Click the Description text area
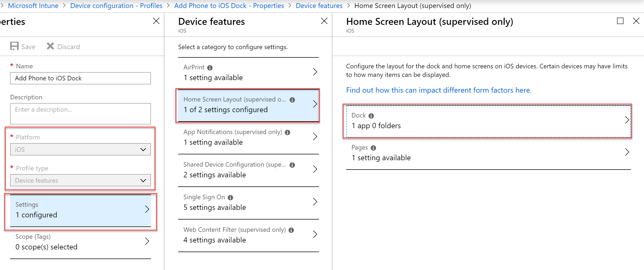 click(x=81, y=114)
